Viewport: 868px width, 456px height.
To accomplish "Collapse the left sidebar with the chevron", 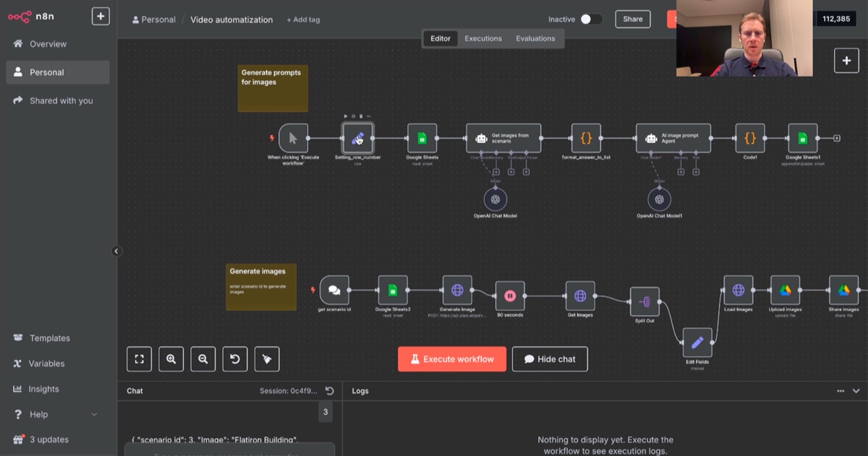I will [116, 251].
